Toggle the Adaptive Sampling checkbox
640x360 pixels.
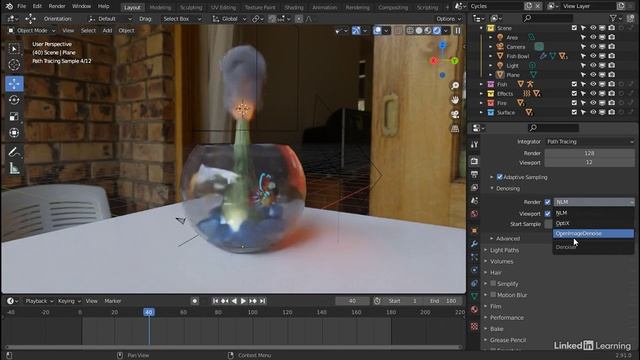coord(500,177)
